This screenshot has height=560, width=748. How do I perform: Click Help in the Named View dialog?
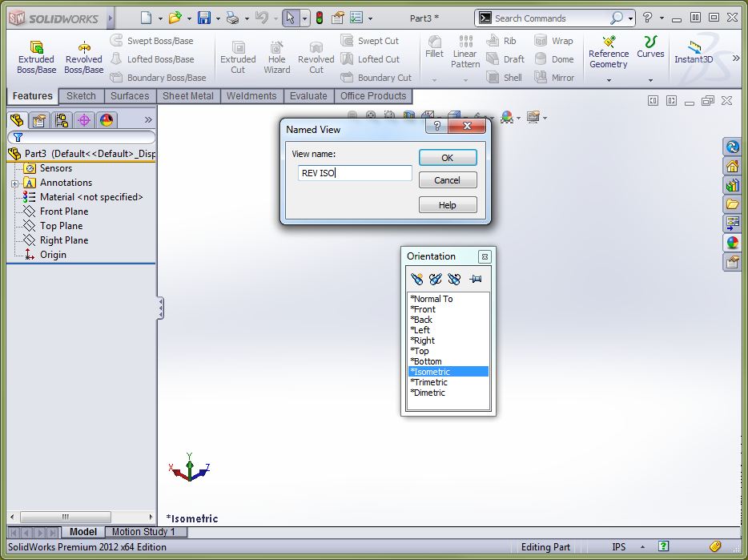pyautogui.click(x=448, y=205)
